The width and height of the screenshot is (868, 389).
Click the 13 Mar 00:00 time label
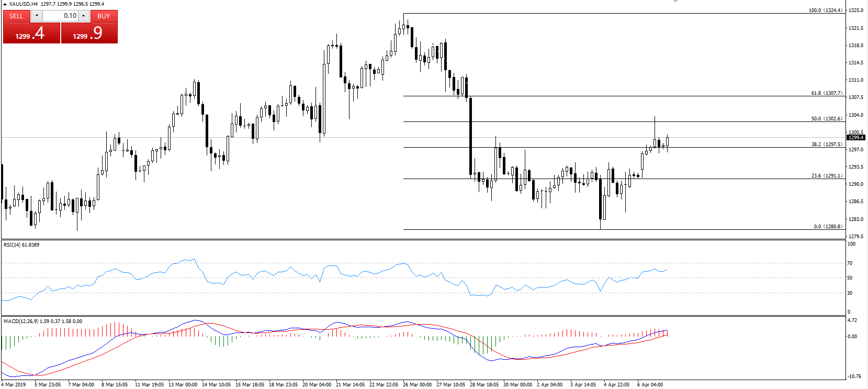tap(183, 384)
